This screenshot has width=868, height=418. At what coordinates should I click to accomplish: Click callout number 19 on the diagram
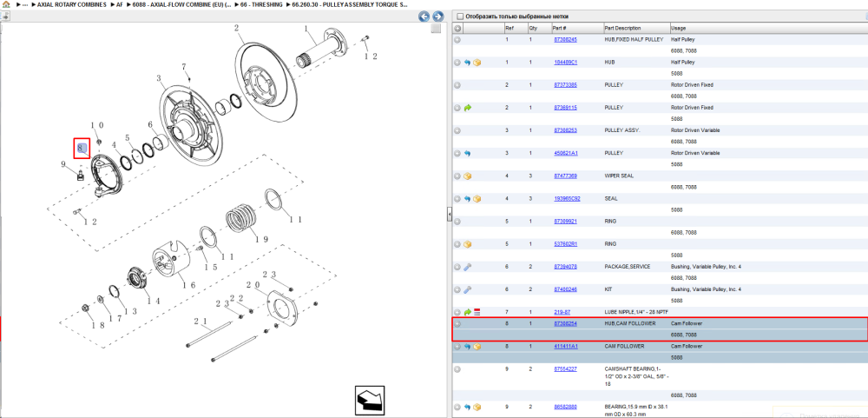(261, 240)
